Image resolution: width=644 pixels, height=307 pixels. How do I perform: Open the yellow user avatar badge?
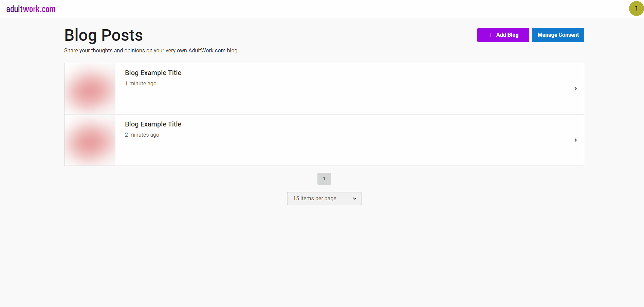(636, 8)
